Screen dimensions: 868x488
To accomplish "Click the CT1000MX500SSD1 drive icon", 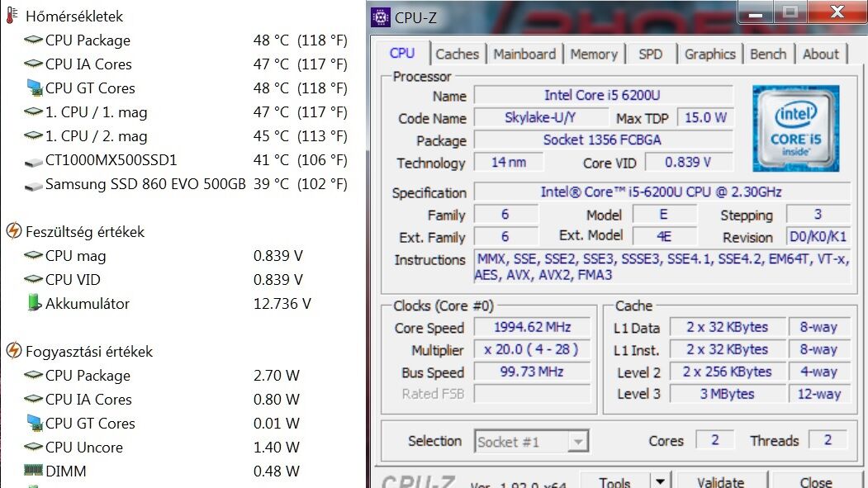I will coord(34,162).
